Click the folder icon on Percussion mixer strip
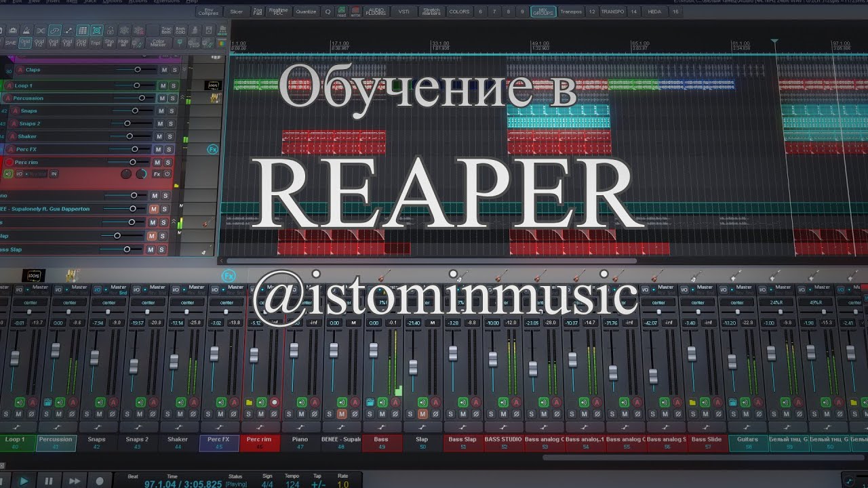Screen dimensions: 868x488 [x=47, y=402]
